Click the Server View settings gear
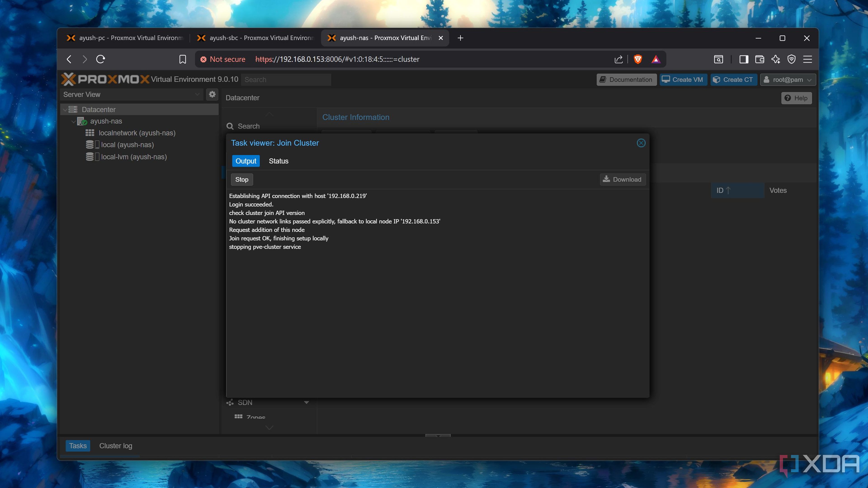Image resolution: width=868 pixels, height=488 pixels. pos(212,94)
